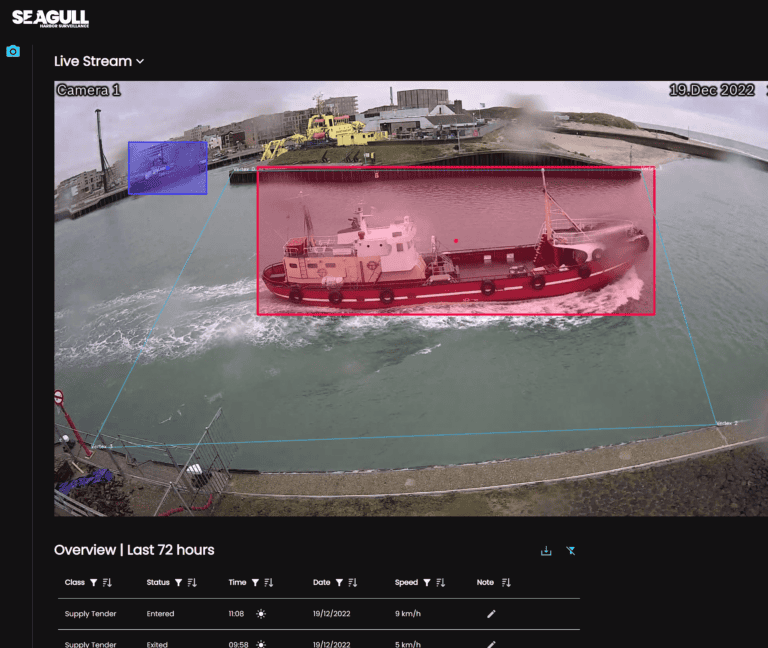Sort the Class column
The width and height of the screenshot is (768, 648).
coord(107,582)
